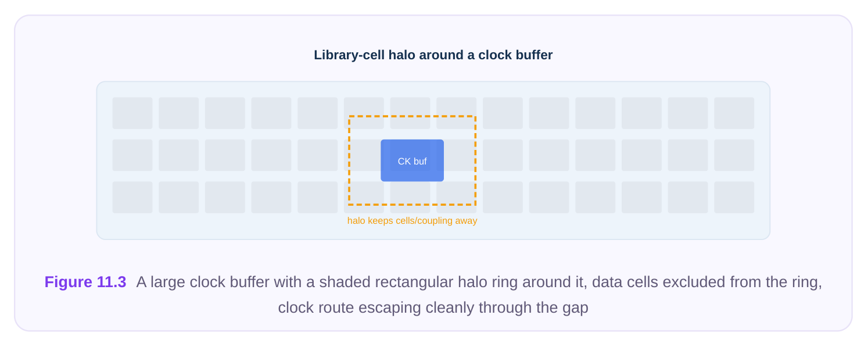Click the blue CK buf block
Image resolution: width=868 pixels, height=347 pixels.
[x=412, y=160]
